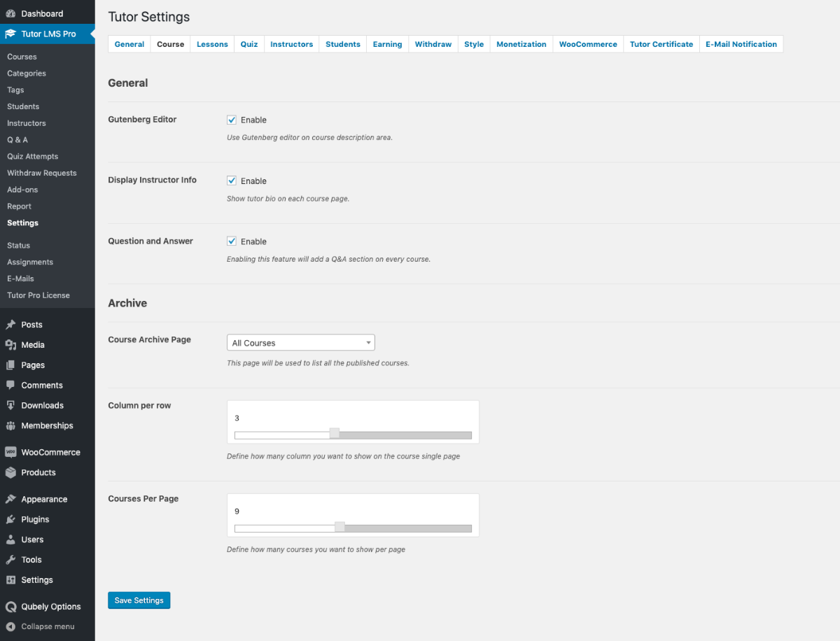Click the Posts pushpin icon
The width and height of the screenshot is (840, 641).
(x=10, y=325)
